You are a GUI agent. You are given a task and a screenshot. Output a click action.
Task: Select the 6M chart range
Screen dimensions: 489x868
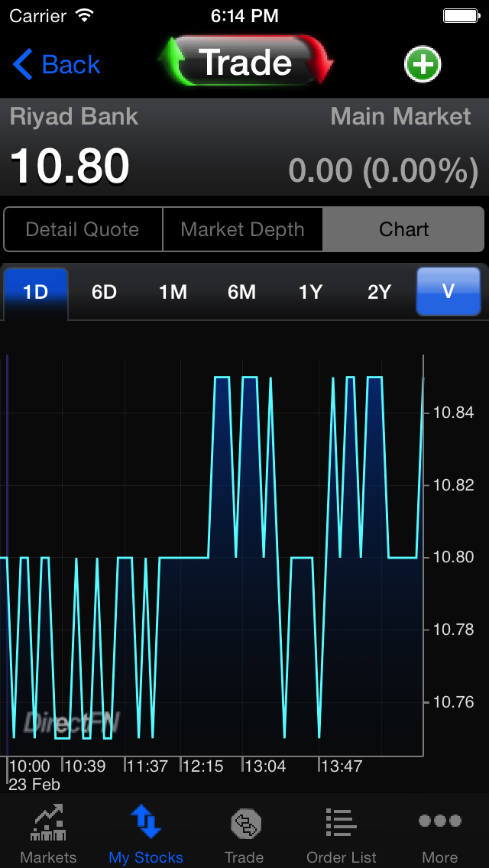pyautogui.click(x=241, y=293)
